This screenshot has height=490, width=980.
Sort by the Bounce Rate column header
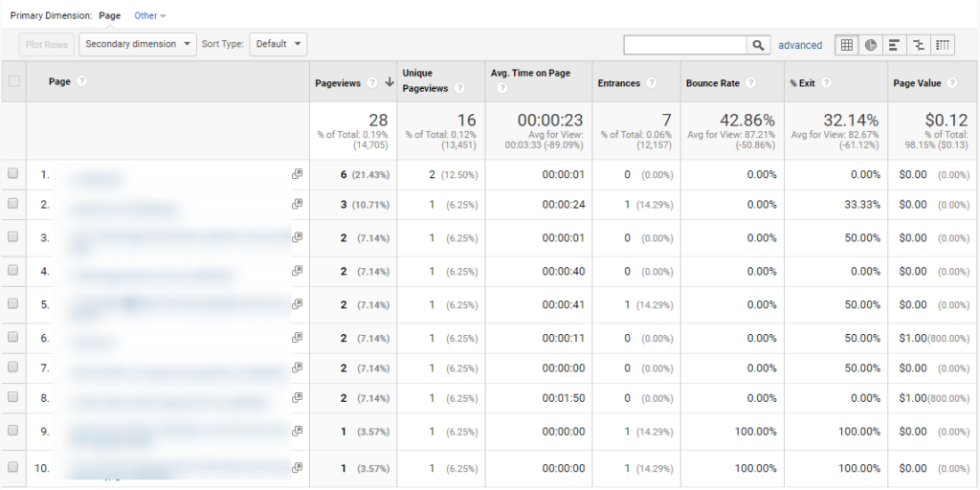coord(712,83)
